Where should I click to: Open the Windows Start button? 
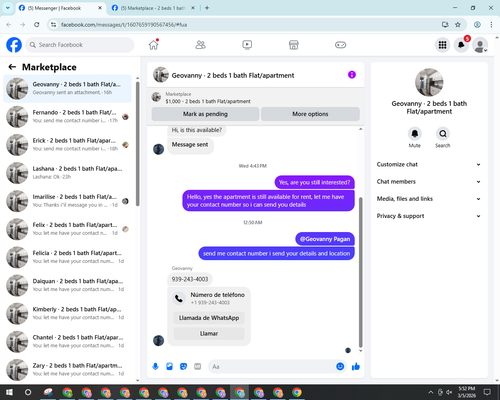9,392
